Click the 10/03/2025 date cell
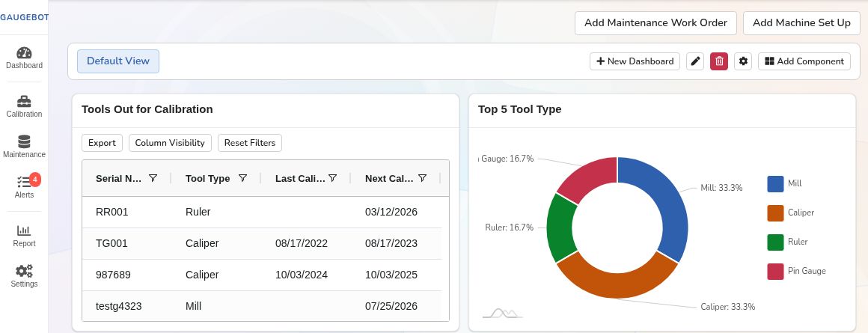868x333 pixels. pyautogui.click(x=391, y=275)
